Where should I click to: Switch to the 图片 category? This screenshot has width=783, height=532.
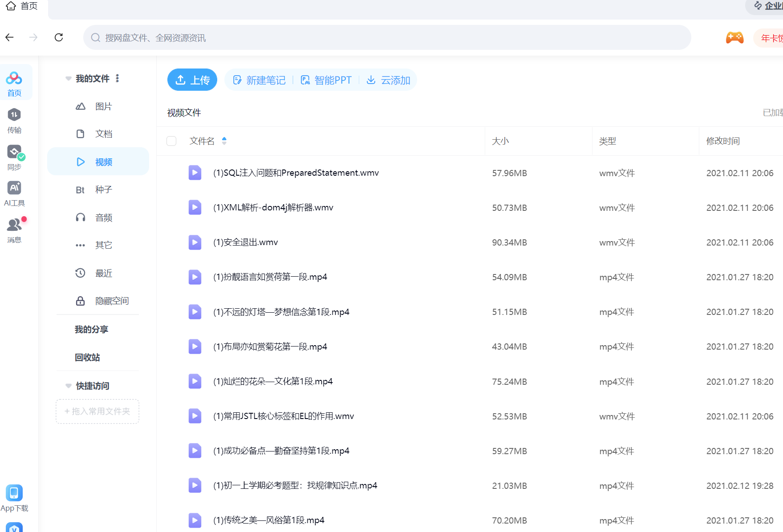[103, 106]
